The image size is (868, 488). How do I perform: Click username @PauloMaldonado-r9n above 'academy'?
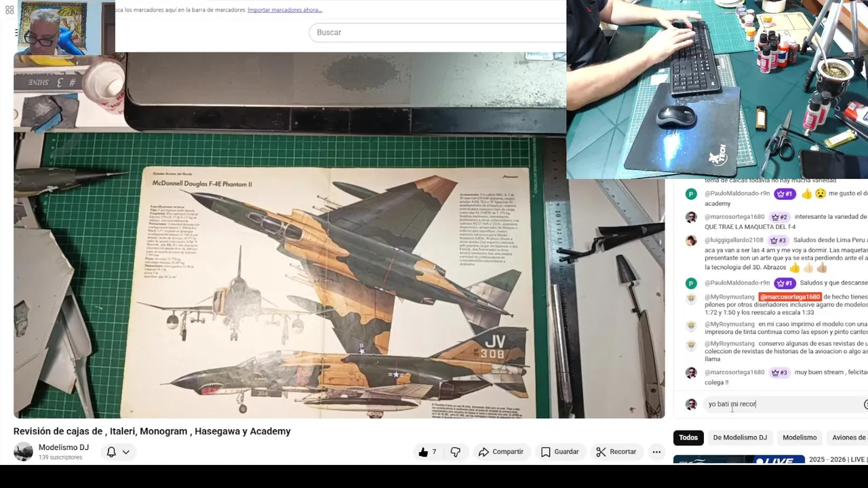[x=737, y=194]
